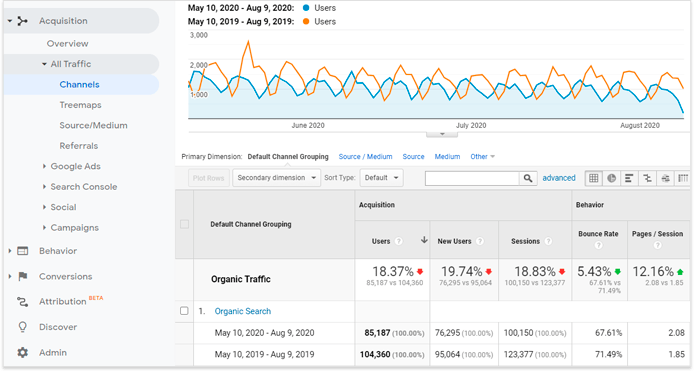Click the Sessions column header
694x371 pixels.
pyautogui.click(x=525, y=241)
